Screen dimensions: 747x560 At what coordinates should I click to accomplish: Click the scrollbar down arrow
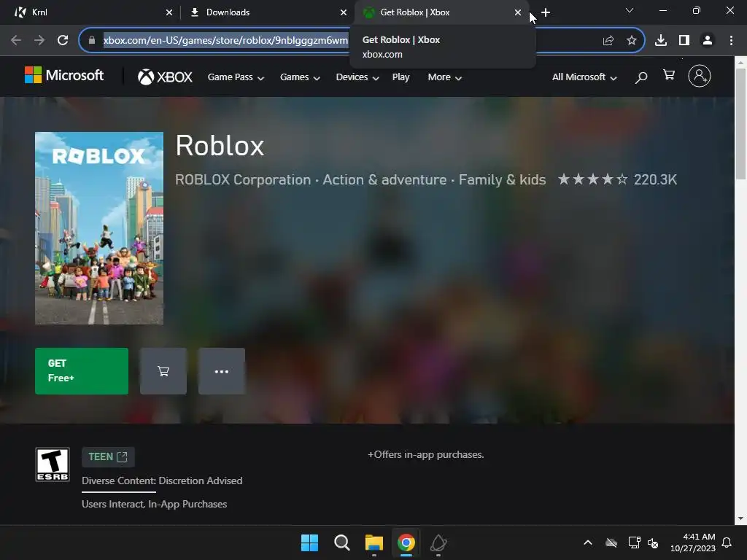click(740, 518)
